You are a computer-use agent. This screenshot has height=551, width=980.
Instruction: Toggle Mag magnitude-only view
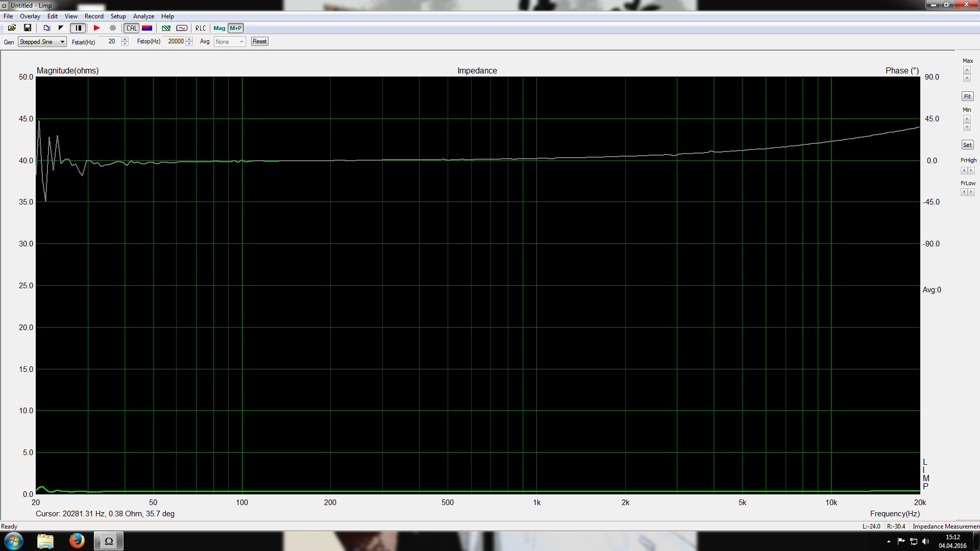click(219, 28)
